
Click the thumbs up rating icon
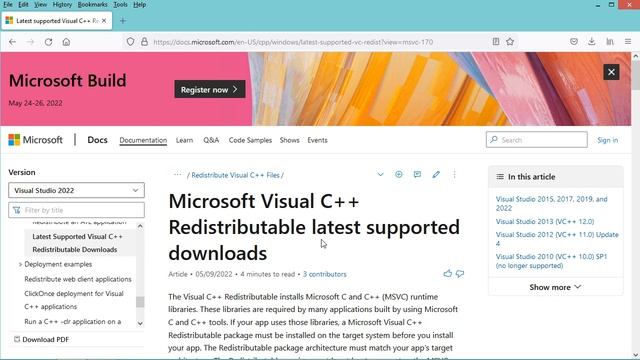click(448, 273)
